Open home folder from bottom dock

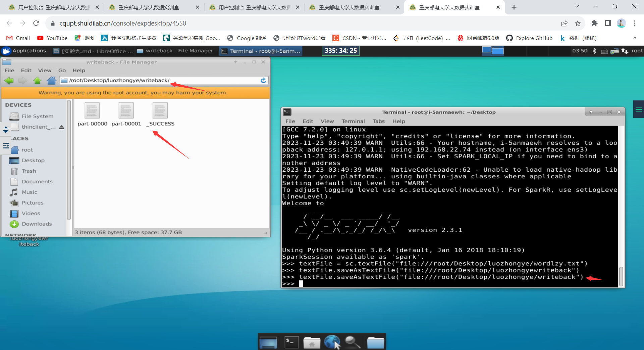pos(312,343)
